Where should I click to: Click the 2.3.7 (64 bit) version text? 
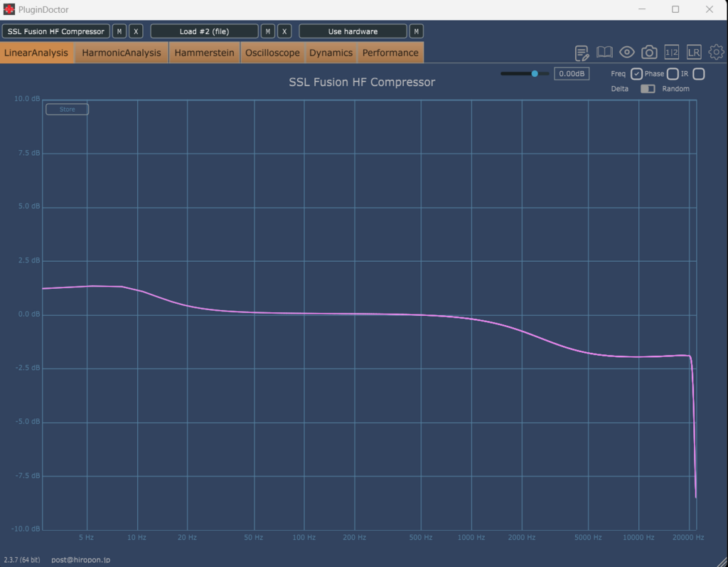click(22, 560)
